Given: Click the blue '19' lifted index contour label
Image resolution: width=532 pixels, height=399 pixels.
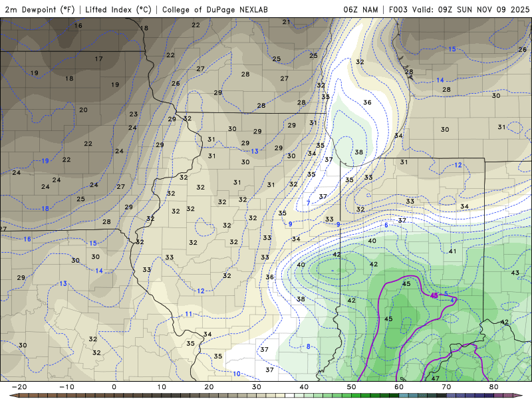Looking at the screenshot, I should 45,161.
